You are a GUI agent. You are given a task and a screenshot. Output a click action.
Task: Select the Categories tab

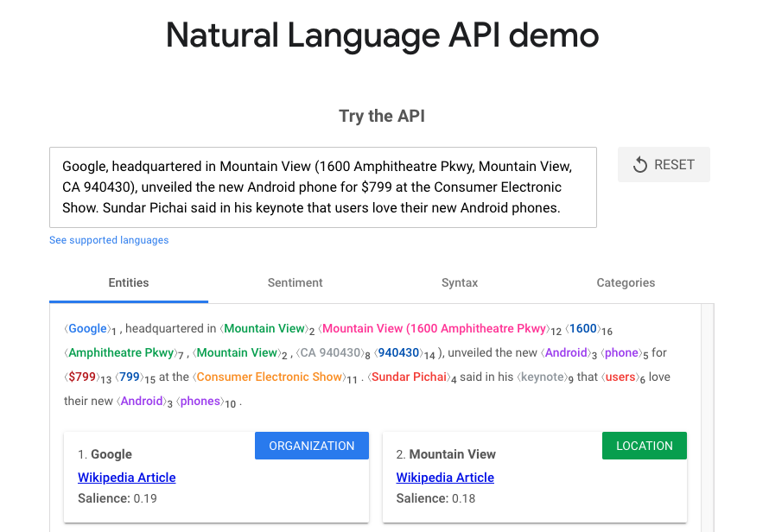point(626,282)
